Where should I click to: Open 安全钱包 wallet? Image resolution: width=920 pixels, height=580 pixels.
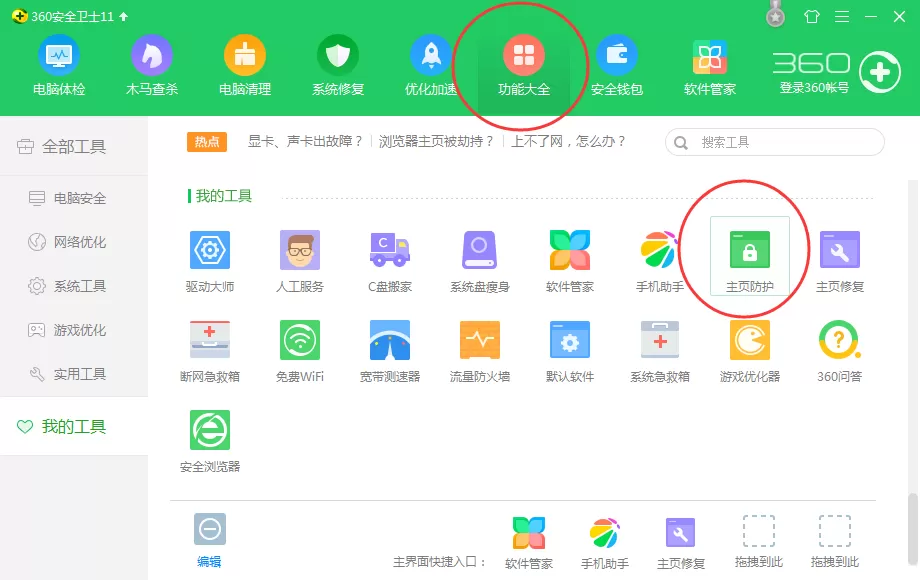click(617, 65)
